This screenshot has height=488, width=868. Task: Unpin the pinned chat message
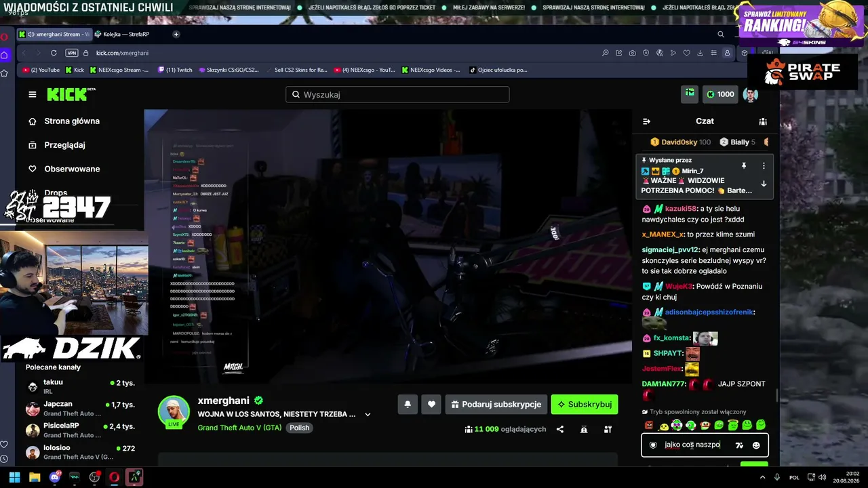(x=744, y=166)
